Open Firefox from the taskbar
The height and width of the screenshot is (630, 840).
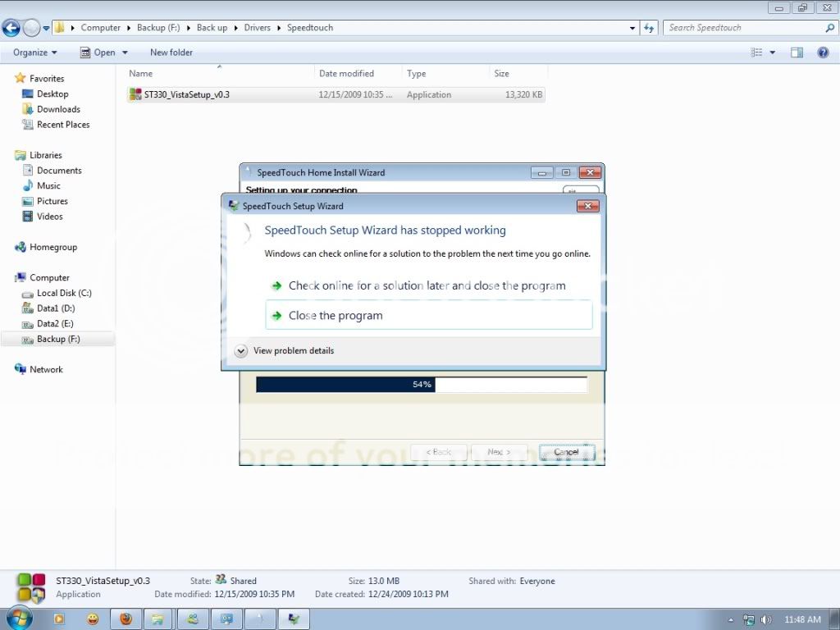[x=126, y=619]
